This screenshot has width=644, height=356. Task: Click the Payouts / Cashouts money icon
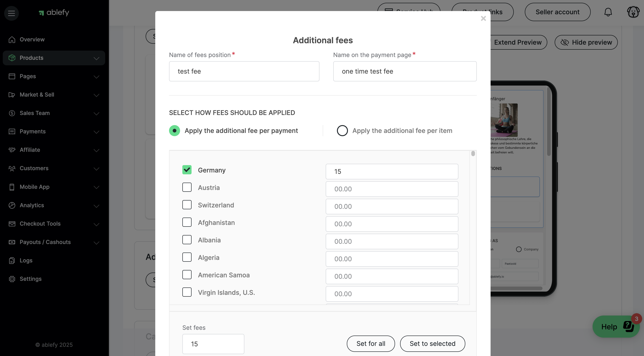point(12,242)
